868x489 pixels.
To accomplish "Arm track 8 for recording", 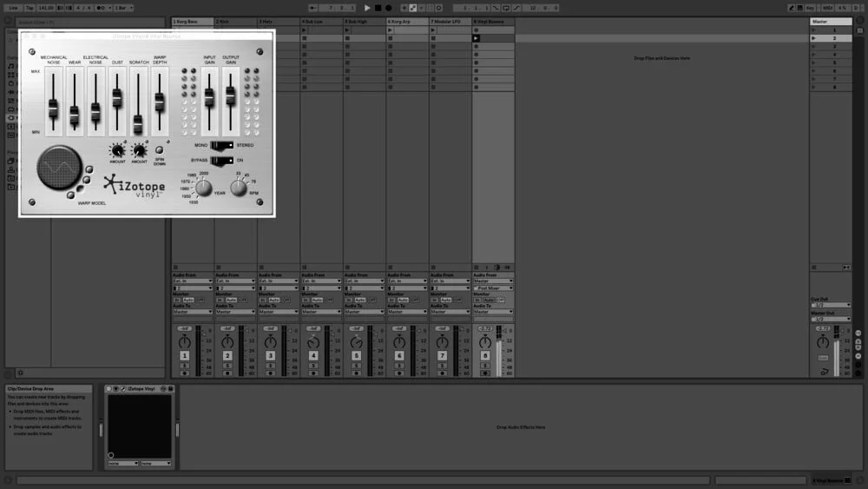I will [485, 373].
